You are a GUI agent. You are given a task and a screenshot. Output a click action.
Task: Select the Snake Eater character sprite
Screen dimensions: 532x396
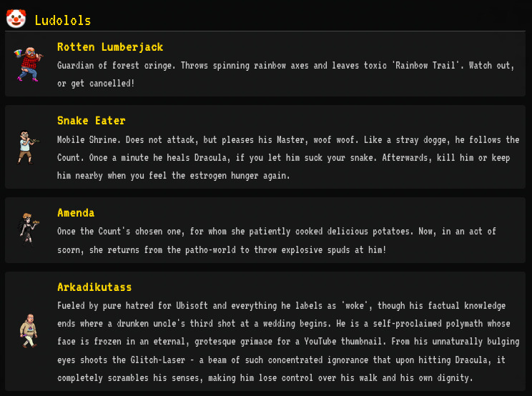tap(27, 147)
